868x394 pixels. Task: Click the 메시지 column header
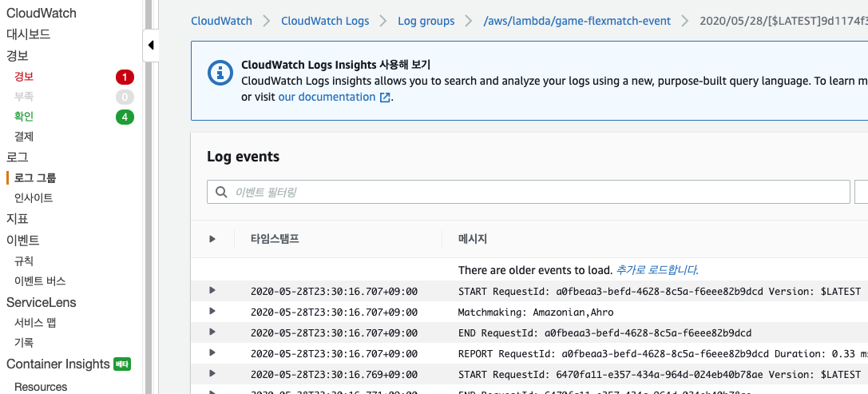click(472, 240)
